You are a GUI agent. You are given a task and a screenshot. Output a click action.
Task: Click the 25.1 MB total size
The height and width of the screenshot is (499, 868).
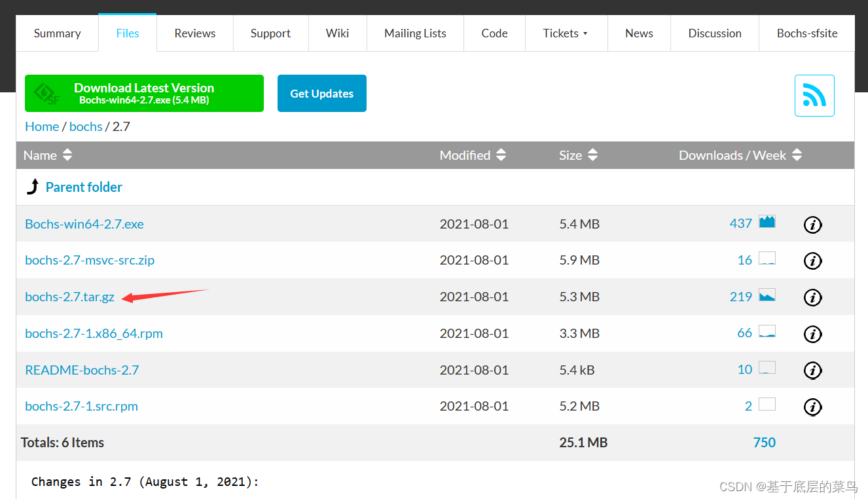(x=583, y=443)
